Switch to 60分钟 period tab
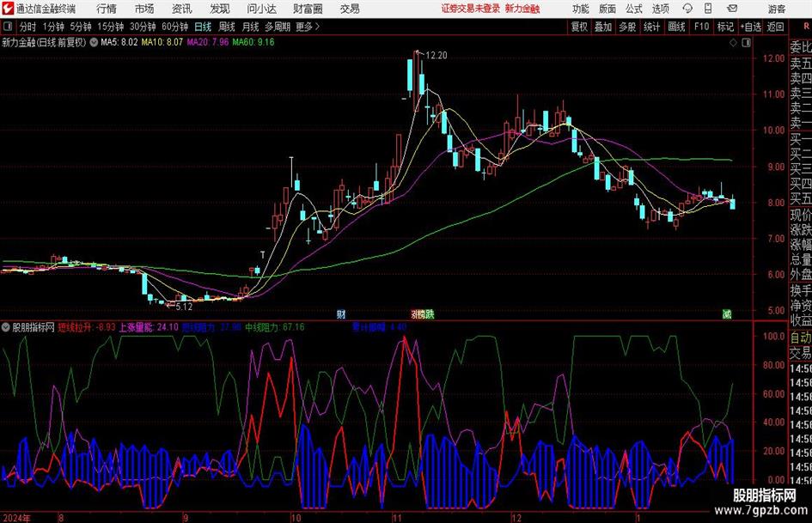812x523 pixels. pyautogui.click(x=174, y=27)
